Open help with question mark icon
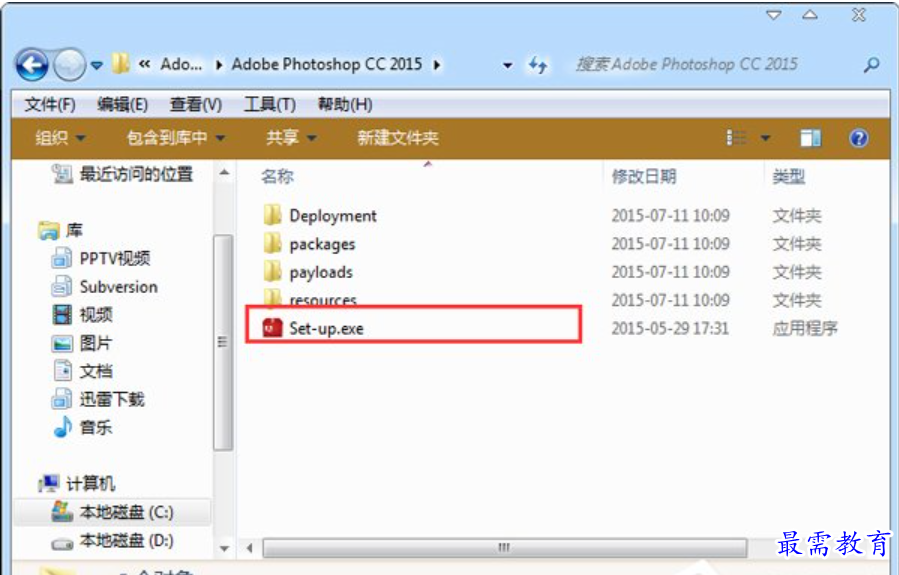This screenshot has width=899, height=575. 858,138
